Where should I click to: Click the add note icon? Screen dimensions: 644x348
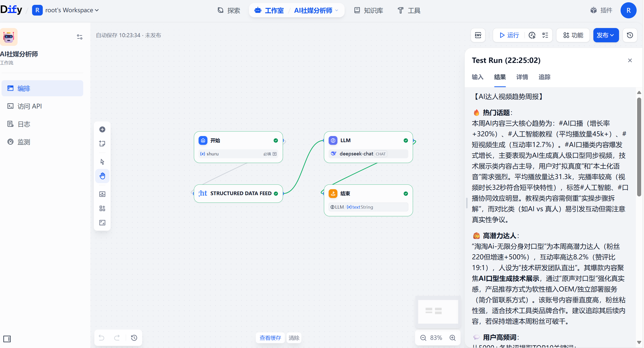click(102, 143)
